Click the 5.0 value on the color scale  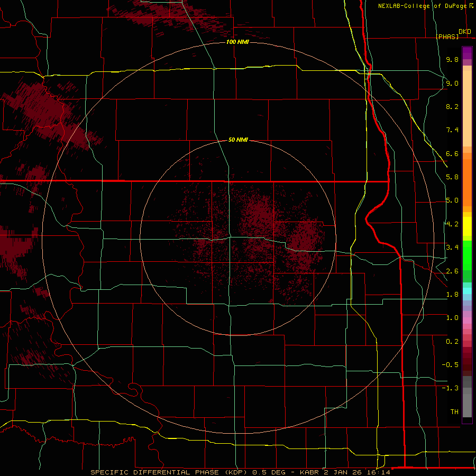click(x=452, y=200)
